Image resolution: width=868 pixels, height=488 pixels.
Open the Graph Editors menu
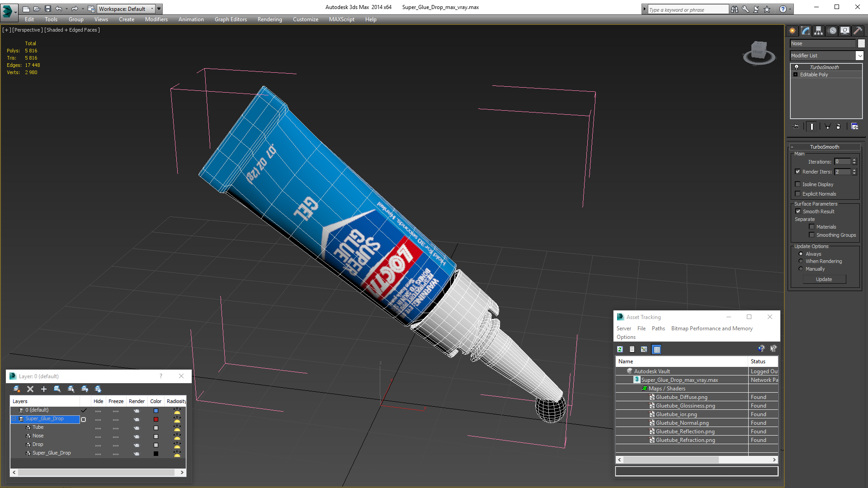click(x=231, y=19)
